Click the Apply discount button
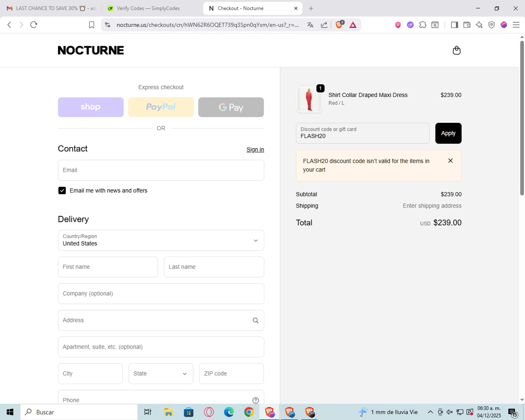 click(x=448, y=133)
